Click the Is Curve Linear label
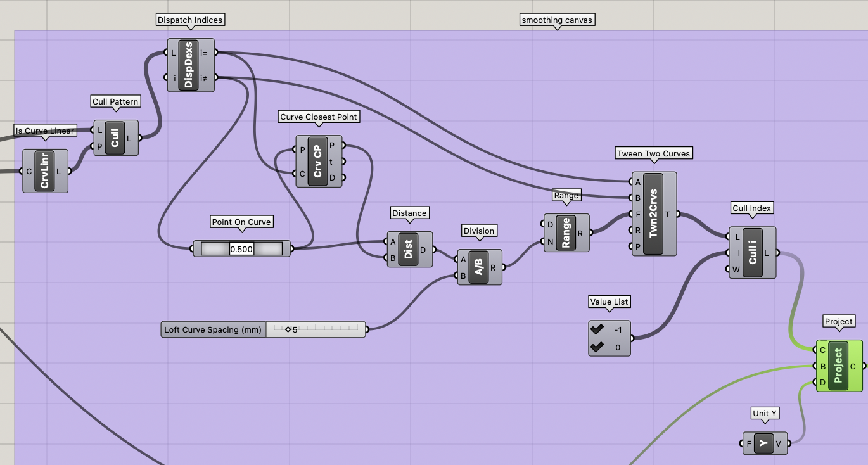This screenshot has width=868, height=465. 45,131
